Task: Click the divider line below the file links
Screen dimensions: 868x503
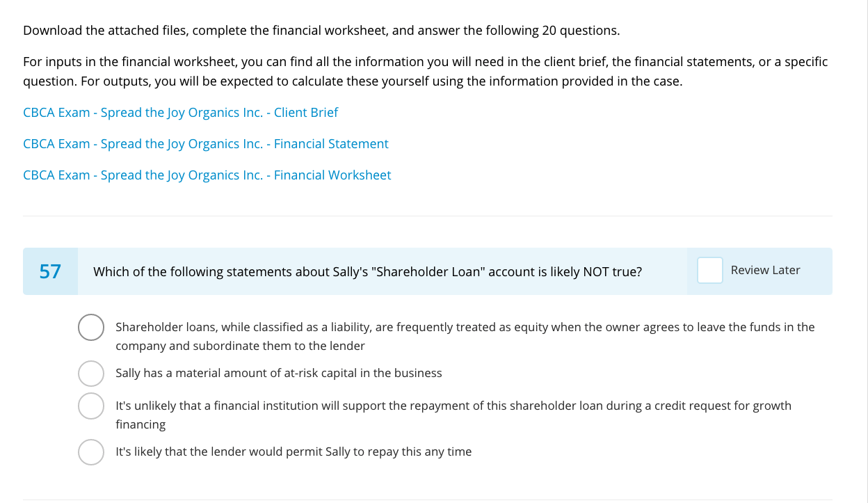Action: pos(427,216)
